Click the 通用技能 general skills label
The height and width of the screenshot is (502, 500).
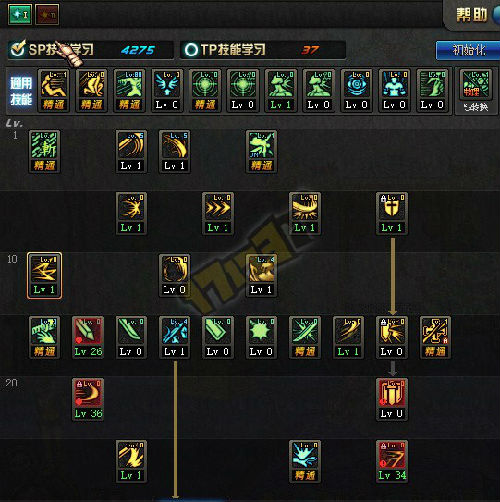pyautogui.click(x=21, y=91)
